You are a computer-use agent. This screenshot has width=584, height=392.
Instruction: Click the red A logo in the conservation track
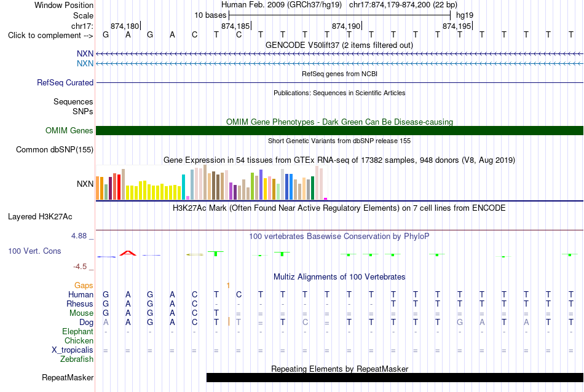tap(128, 253)
